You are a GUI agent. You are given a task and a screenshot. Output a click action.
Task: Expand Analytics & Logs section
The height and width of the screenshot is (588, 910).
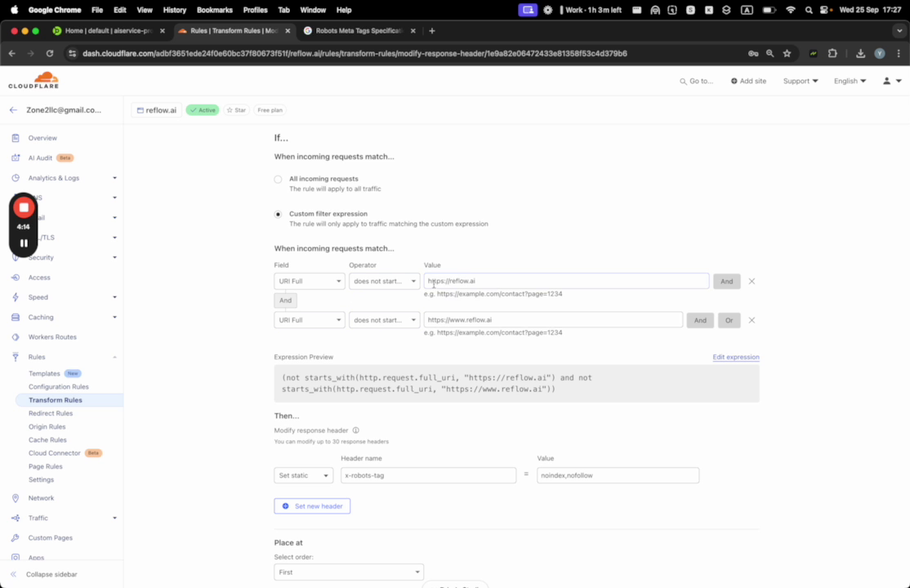[x=114, y=178]
